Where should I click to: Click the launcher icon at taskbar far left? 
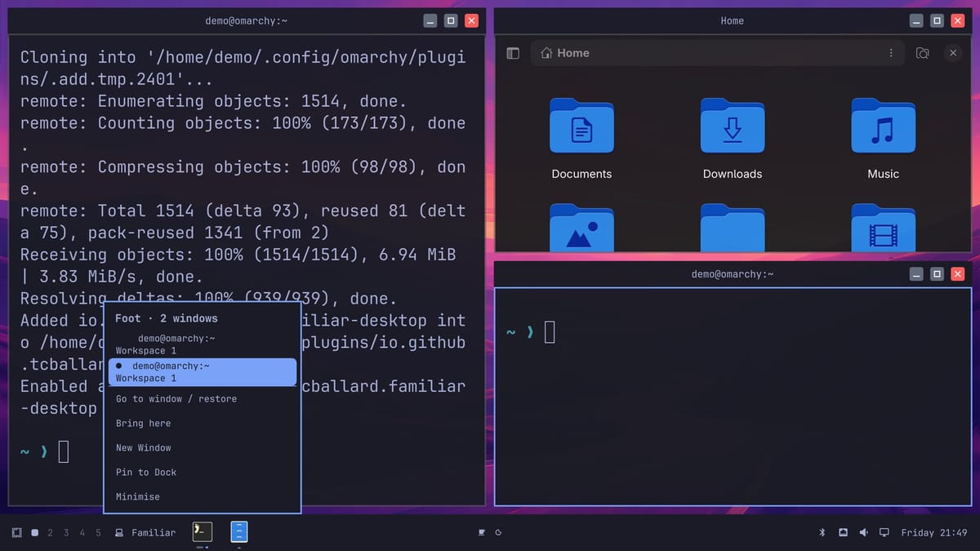pyautogui.click(x=17, y=533)
